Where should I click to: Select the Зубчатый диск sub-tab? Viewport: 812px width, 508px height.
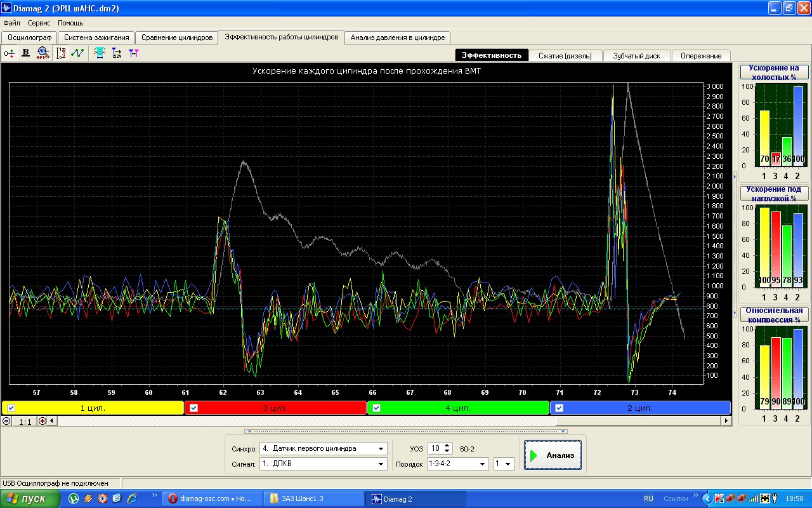coord(637,56)
